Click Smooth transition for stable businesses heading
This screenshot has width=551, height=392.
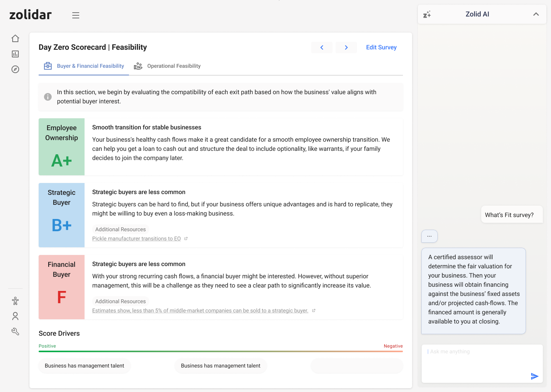pyautogui.click(x=147, y=127)
